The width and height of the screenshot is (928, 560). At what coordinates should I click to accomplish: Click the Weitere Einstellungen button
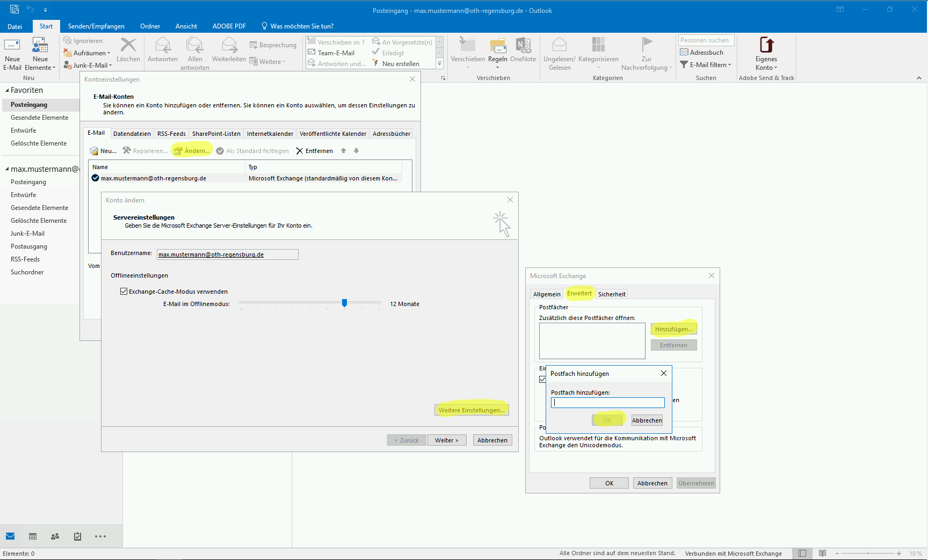(471, 410)
